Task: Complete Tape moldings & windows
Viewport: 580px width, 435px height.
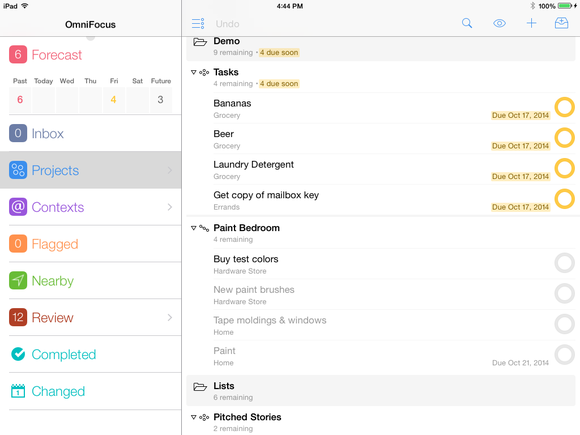Action: (564, 324)
